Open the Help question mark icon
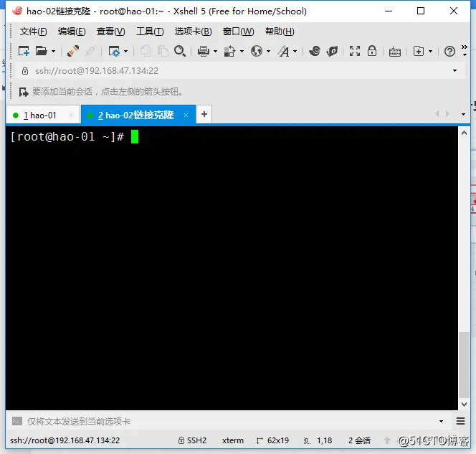 (449, 52)
